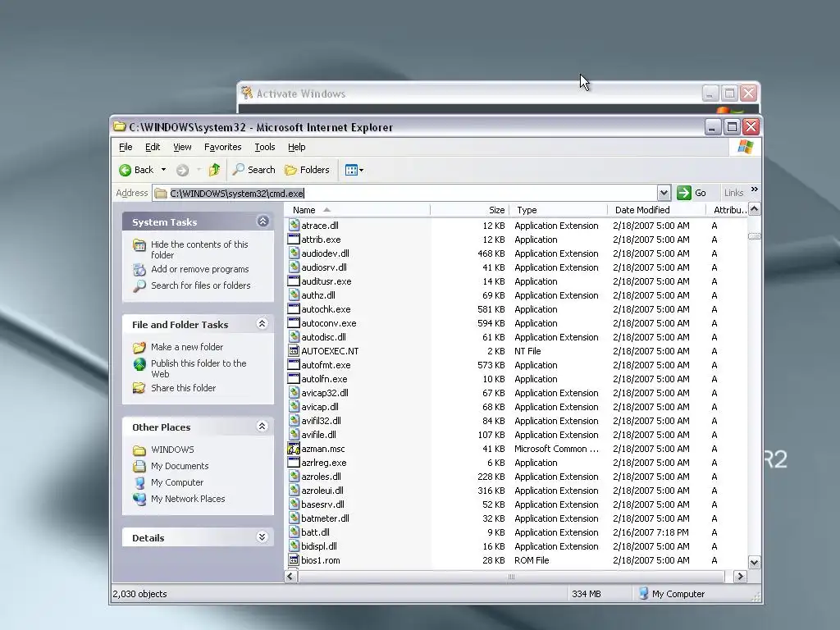Collapse the System Tasks panel
Image resolution: width=840 pixels, height=630 pixels.
coord(262,221)
